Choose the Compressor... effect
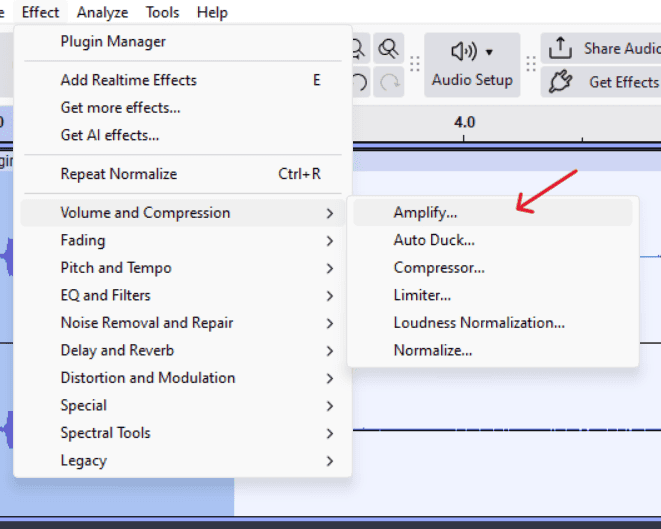661x529 pixels. tap(492, 268)
